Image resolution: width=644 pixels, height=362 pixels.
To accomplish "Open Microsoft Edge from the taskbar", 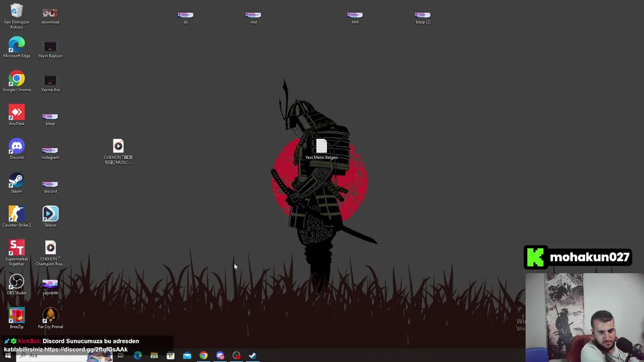I will (x=137, y=356).
